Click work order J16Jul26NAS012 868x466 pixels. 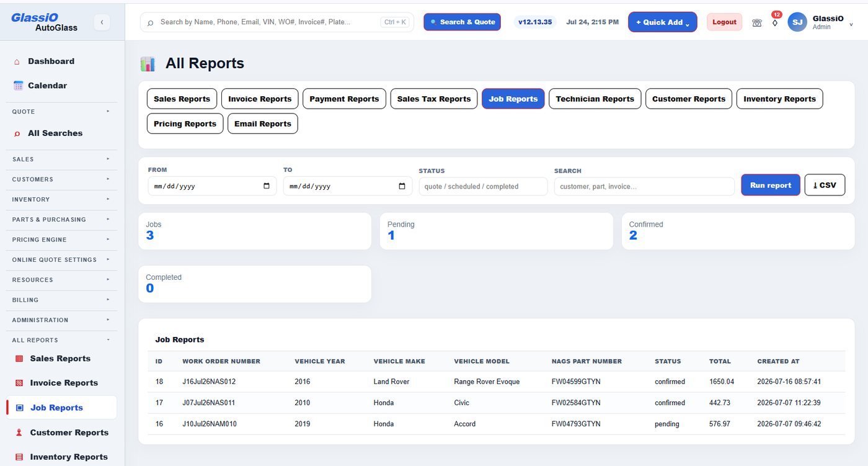(x=209, y=382)
